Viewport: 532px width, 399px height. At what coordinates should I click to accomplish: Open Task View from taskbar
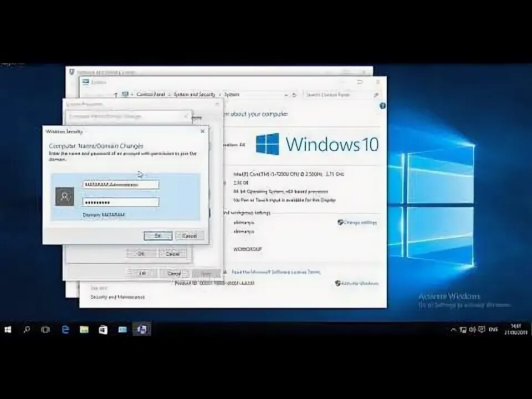(45, 329)
